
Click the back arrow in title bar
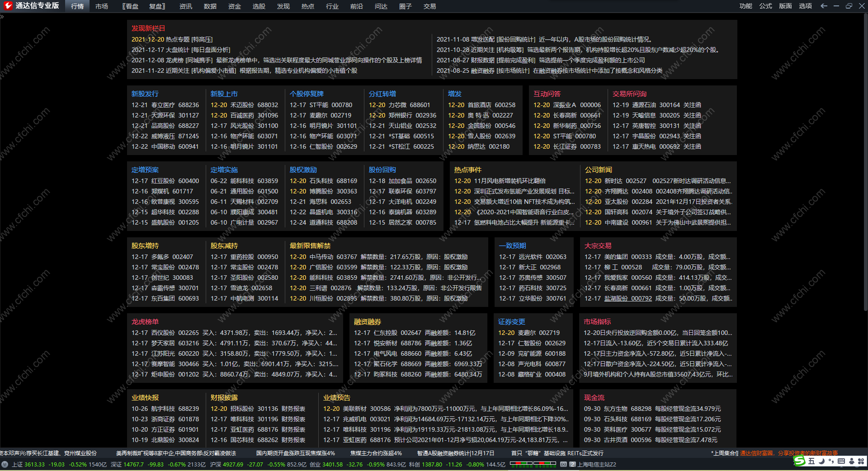pyautogui.click(x=824, y=6)
